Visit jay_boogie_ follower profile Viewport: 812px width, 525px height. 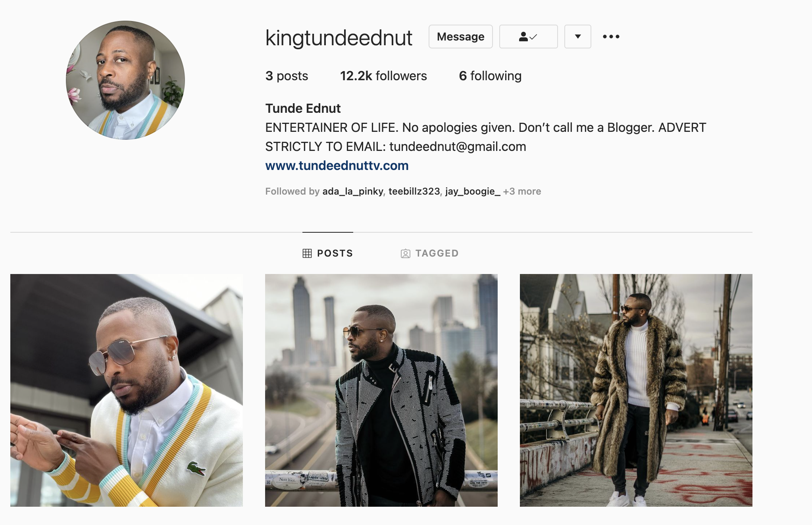(473, 191)
